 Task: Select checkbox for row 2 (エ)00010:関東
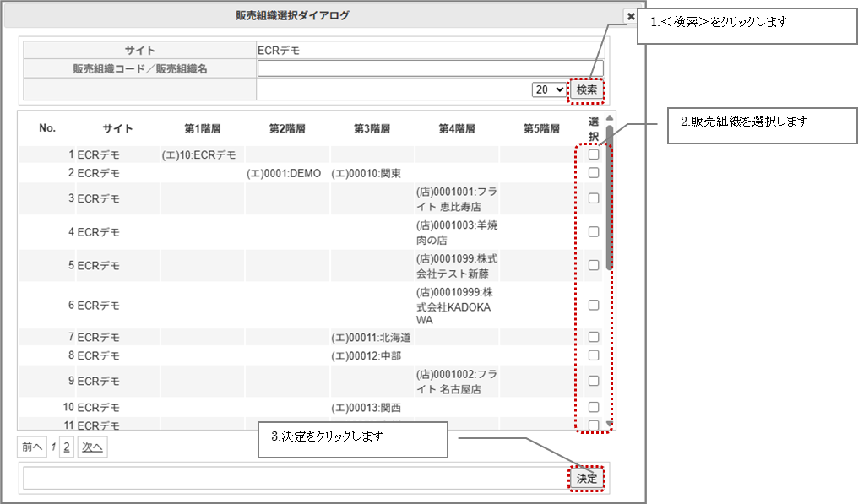(x=594, y=173)
